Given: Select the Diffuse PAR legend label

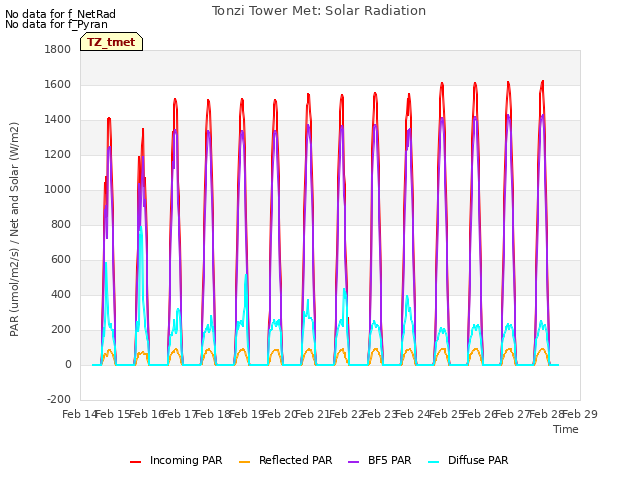Looking at the screenshot, I should click(478, 460).
